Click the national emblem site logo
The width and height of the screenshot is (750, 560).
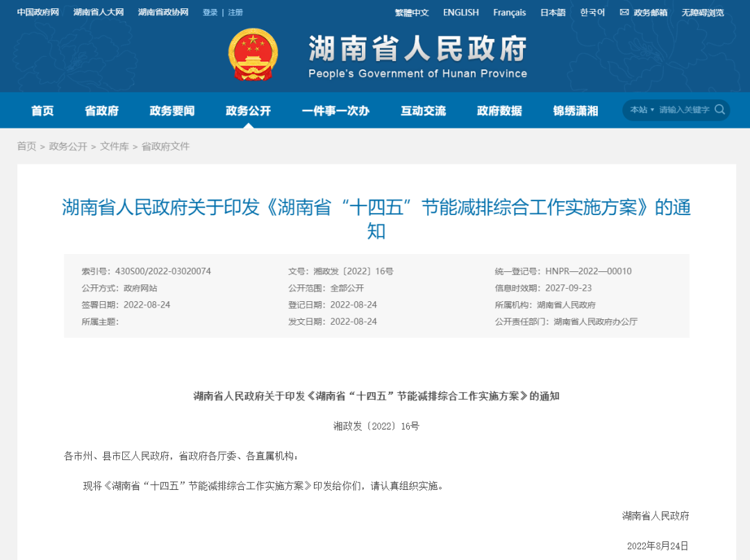(x=253, y=53)
